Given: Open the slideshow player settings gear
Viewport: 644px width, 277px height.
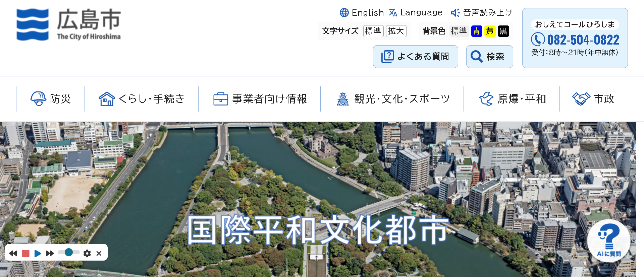Looking at the screenshot, I should point(87,253).
